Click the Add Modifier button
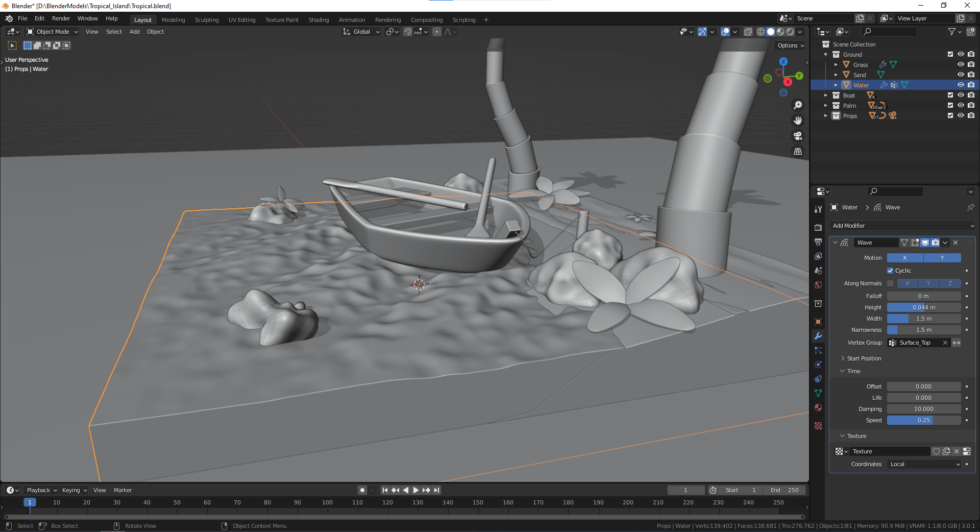Viewport: 980px width, 532px height. point(901,225)
